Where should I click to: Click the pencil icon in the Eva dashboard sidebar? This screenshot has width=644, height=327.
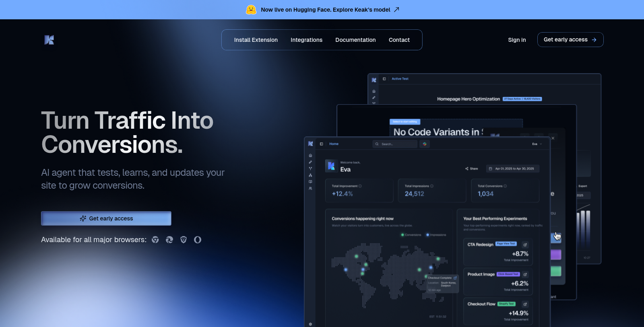pos(310,162)
